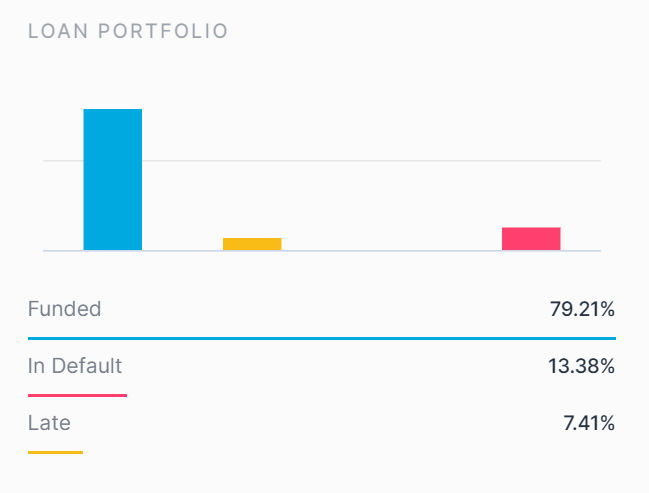Select the LOAN PORTFOLIO heading

click(x=128, y=31)
